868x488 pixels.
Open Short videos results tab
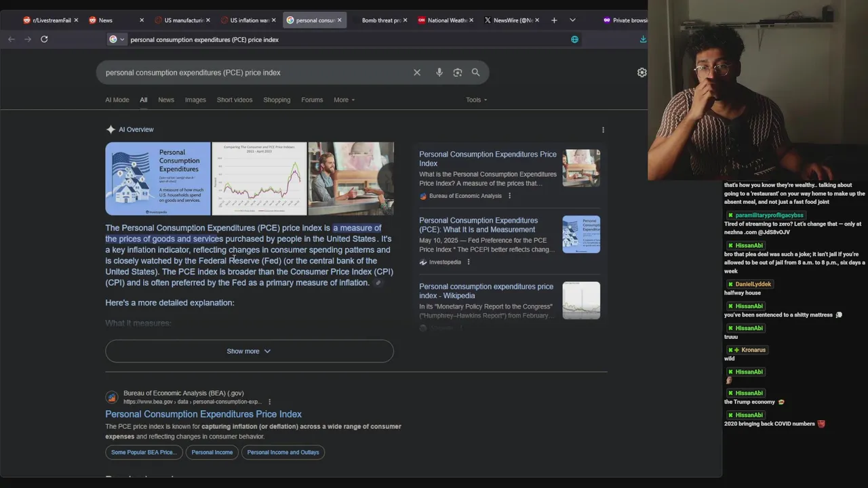click(x=235, y=100)
